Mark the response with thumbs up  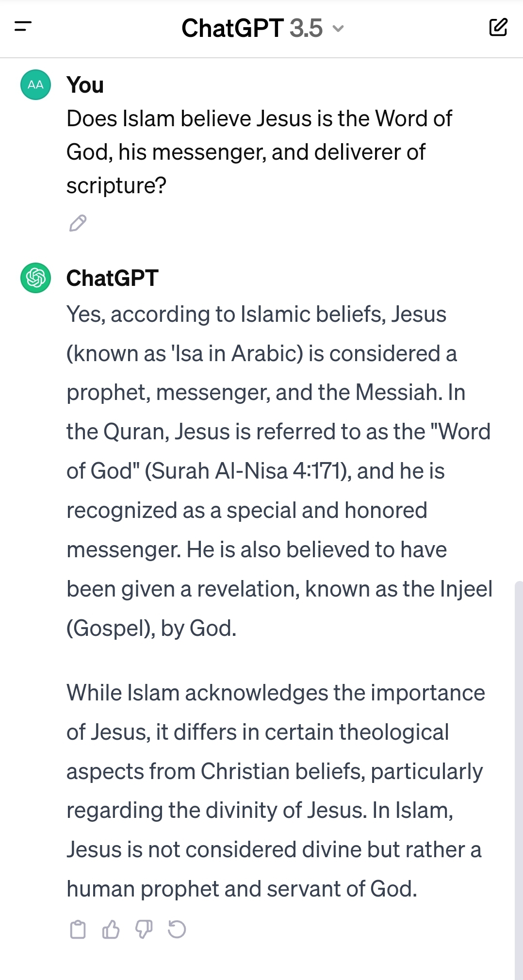[111, 930]
